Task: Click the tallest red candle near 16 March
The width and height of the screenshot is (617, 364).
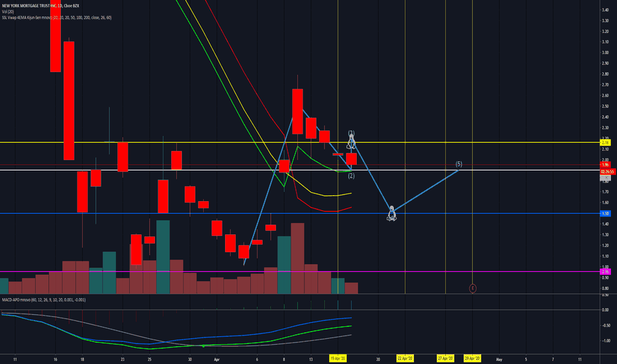Action: click(69, 101)
